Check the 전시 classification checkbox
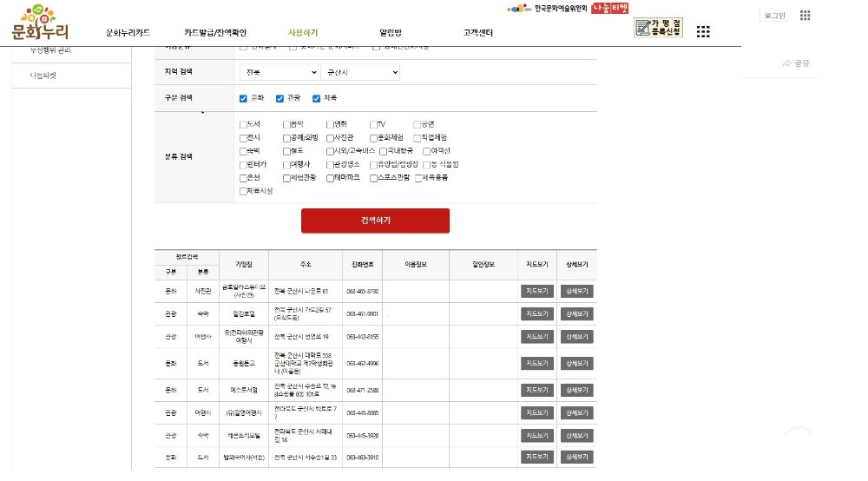Viewport: 868px width, 481px height. (243, 138)
